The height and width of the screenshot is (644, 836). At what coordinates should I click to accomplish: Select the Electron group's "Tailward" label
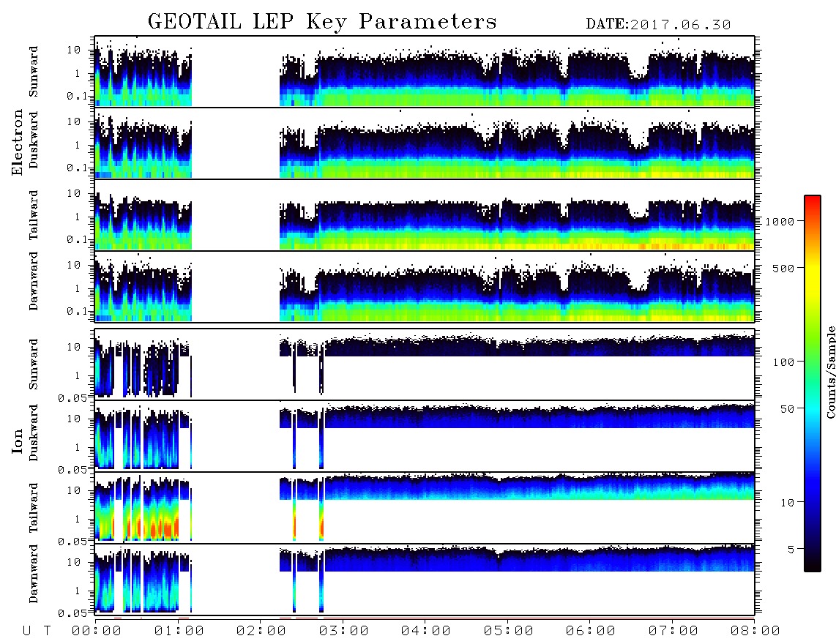pyautogui.click(x=34, y=215)
